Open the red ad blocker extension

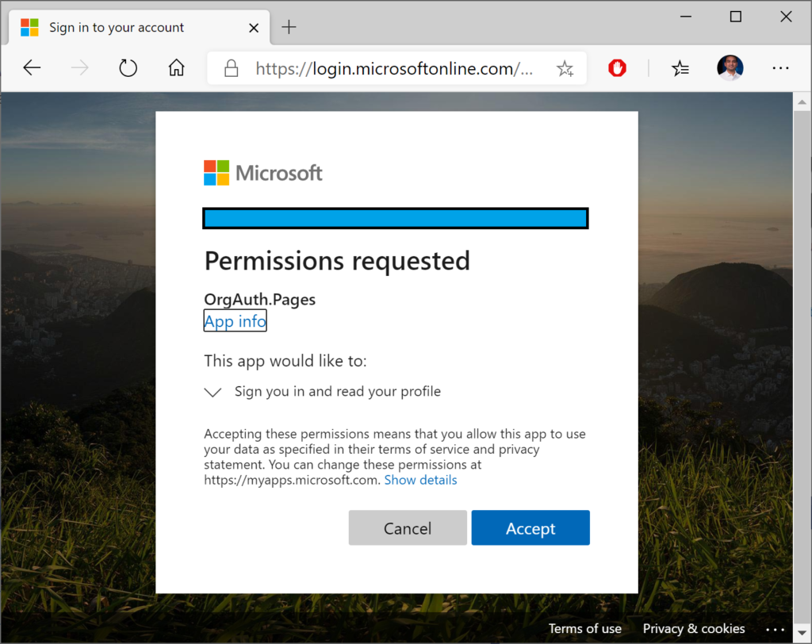(x=617, y=68)
